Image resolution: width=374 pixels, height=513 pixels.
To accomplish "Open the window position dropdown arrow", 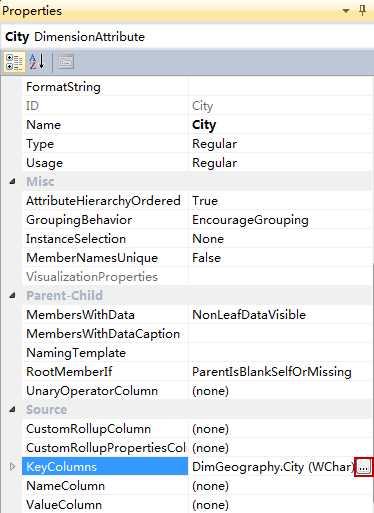I will [x=346, y=11].
